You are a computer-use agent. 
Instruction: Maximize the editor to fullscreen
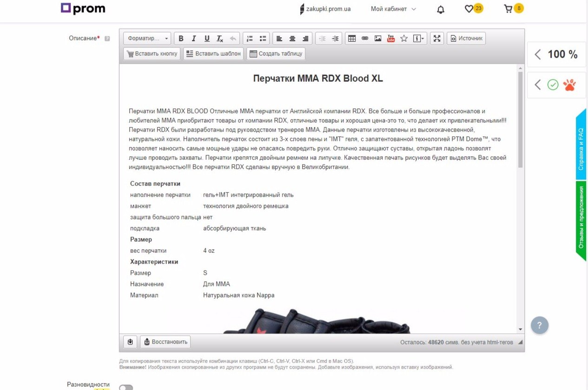437,39
